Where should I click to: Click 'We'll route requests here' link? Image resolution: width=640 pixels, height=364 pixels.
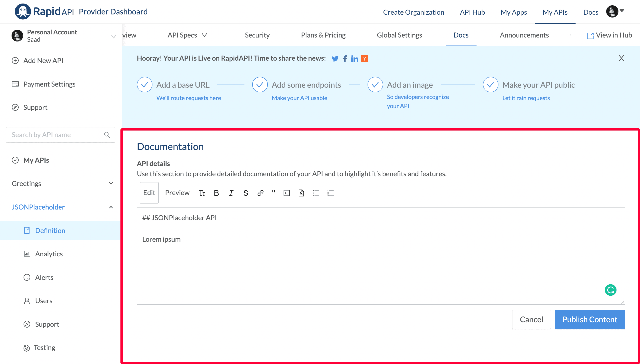pyautogui.click(x=188, y=98)
